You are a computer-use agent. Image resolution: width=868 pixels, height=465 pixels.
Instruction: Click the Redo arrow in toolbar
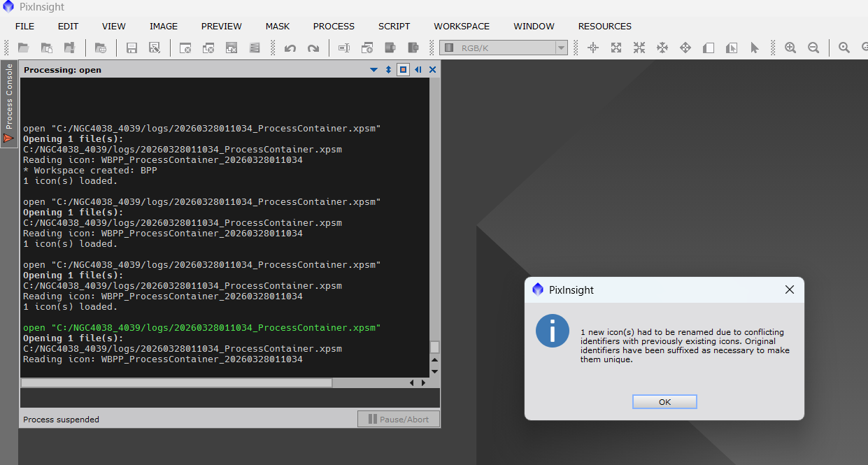tap(313, 48)
